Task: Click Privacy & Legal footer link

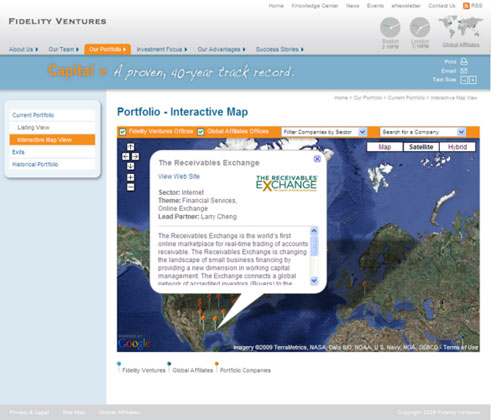Action: (x=29, y=412)
